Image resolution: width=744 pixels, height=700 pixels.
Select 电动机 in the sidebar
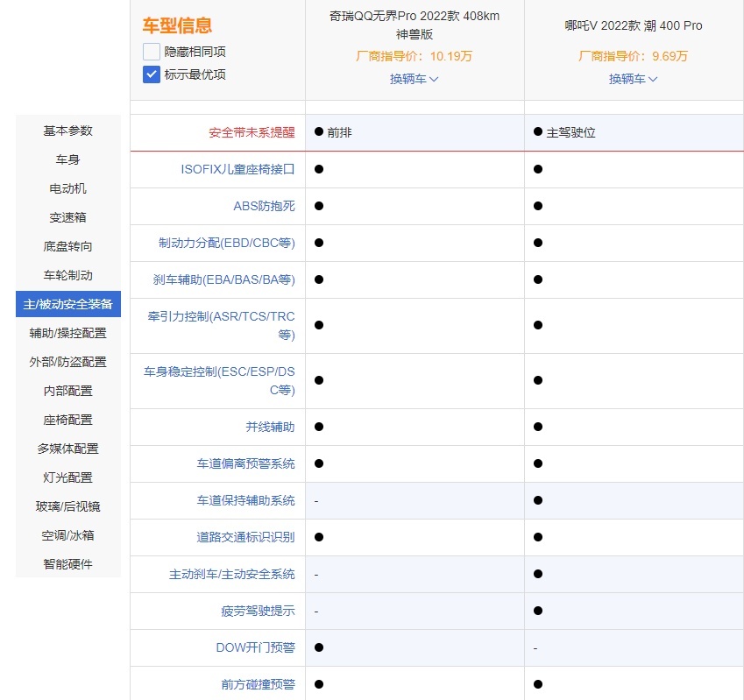click(67, 188)
